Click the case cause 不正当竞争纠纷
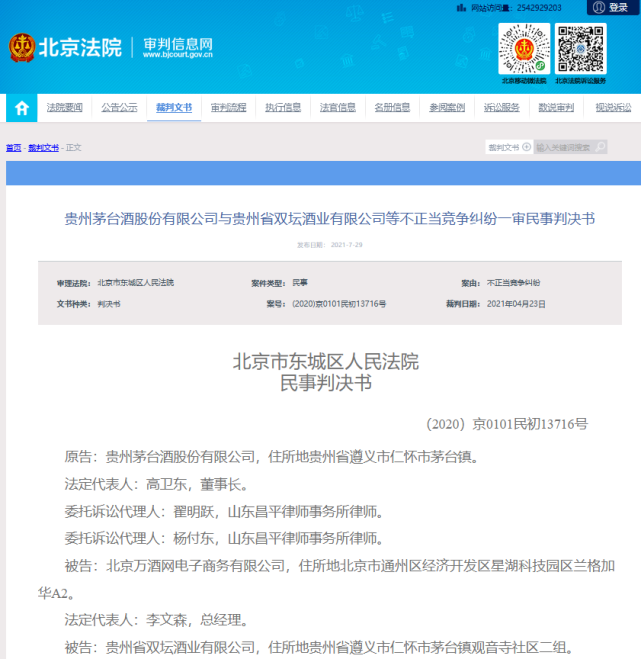Screen dimensions: 641x659 tap(513, 282)
